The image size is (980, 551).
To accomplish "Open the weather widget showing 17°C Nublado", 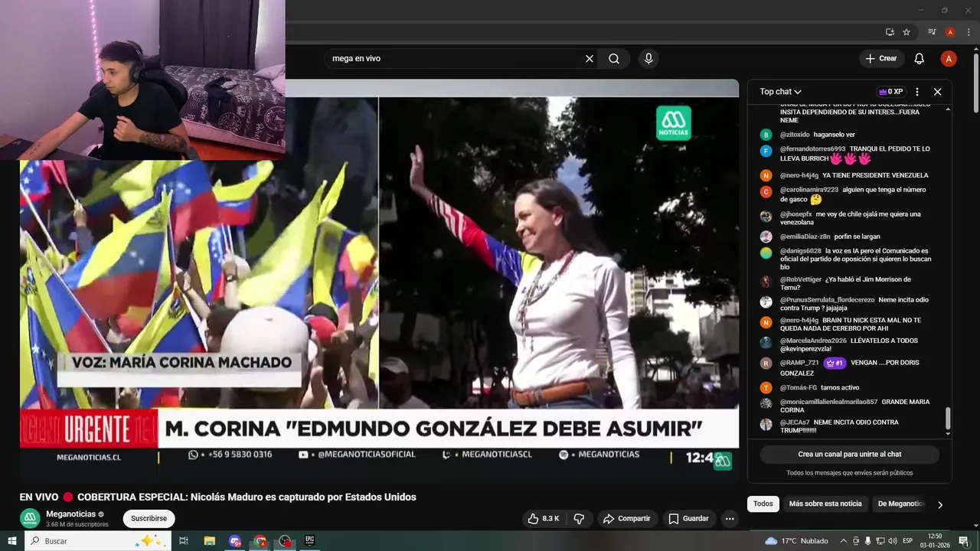I will [796, 541].
